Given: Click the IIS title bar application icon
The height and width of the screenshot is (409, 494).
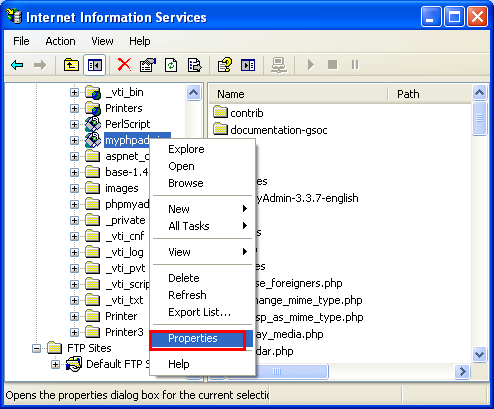Looking at the screenshot, I should point(14,17).
